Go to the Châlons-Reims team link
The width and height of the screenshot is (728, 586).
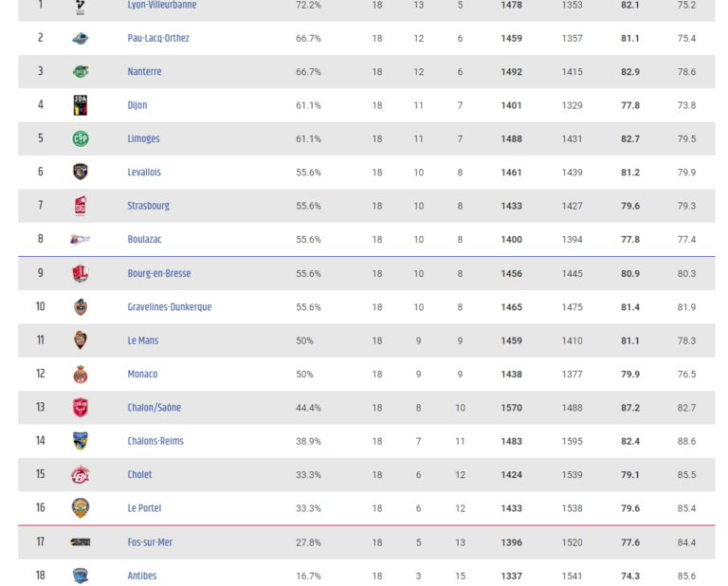[155, 441]
